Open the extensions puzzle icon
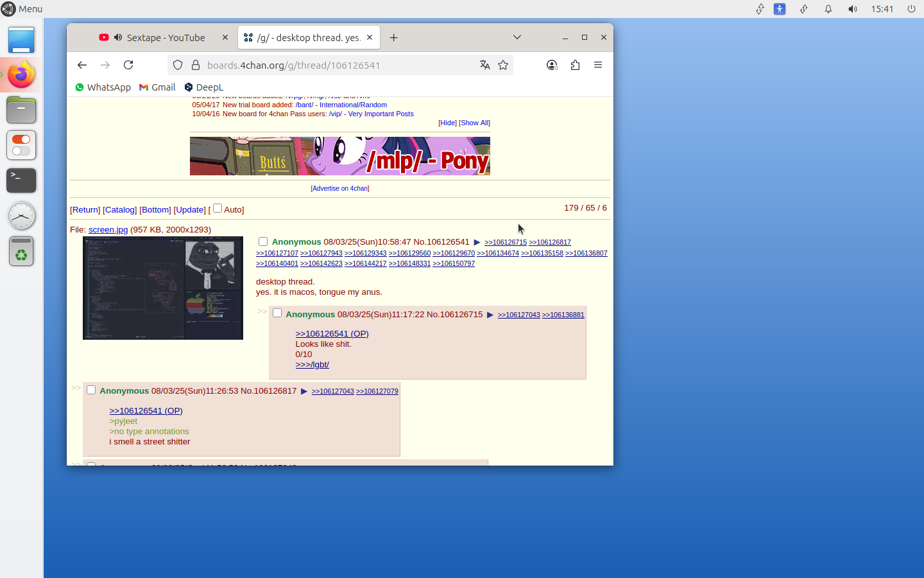Image resolution: width=924 pixels, height=578 pixels. pyautogui.click(x=575, y=65)
